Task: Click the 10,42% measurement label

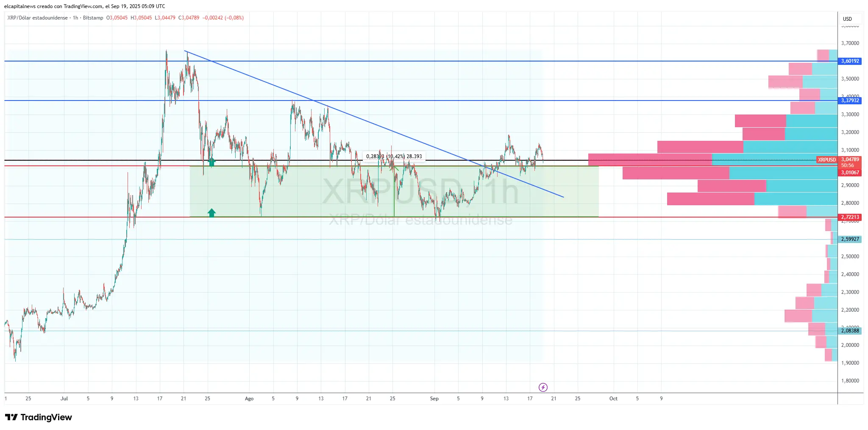Action: 394,156
